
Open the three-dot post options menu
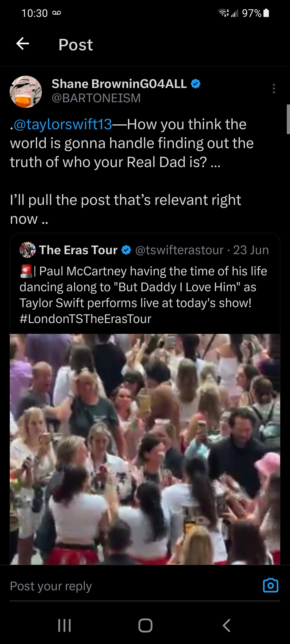coord(274,89)
